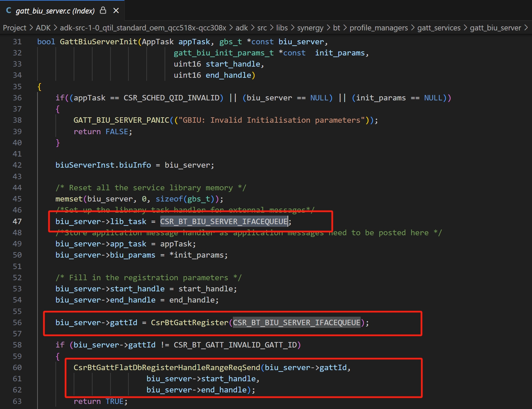Open the ADK breadcrumb segment
The width and height of the screenshot is (532, 409).
pos(43,28)
